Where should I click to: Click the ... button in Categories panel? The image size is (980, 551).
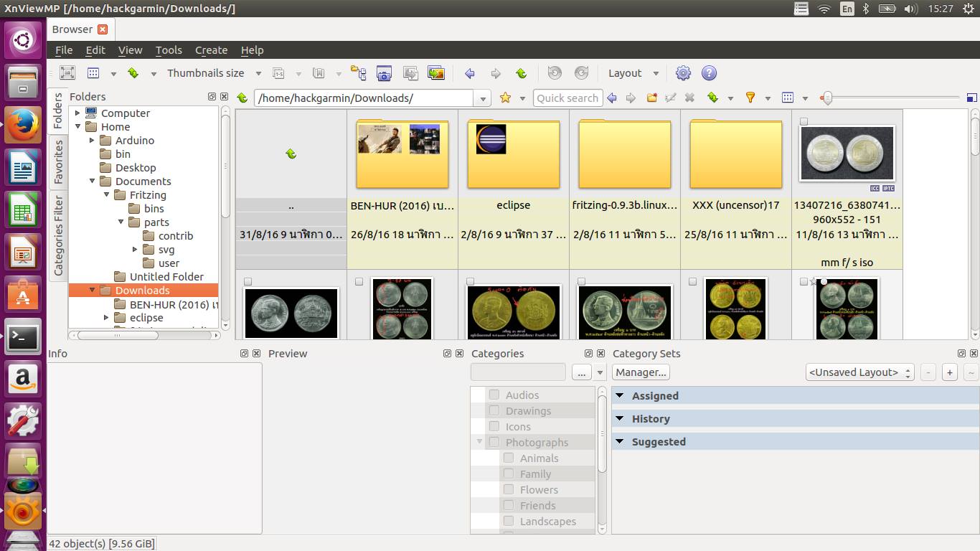[x=582, y=372]
